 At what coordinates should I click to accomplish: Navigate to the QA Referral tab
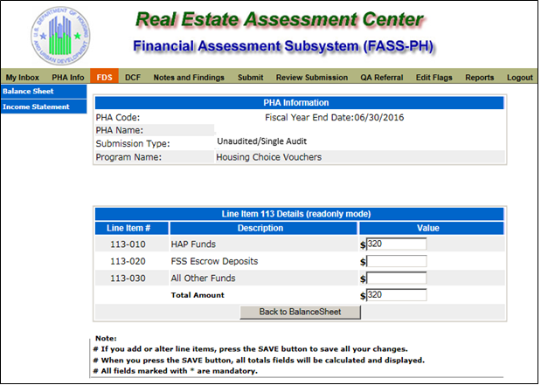tap(382, 78)
